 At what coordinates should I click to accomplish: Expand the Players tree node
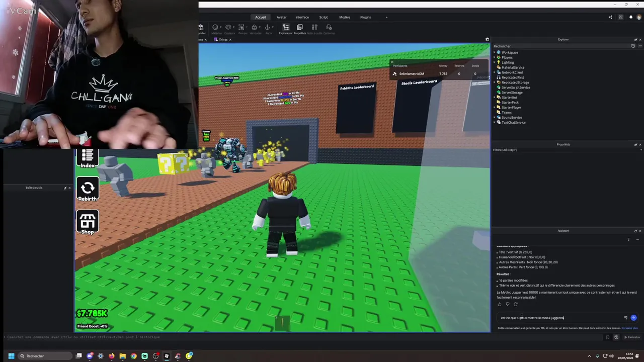tap(495, 57)
